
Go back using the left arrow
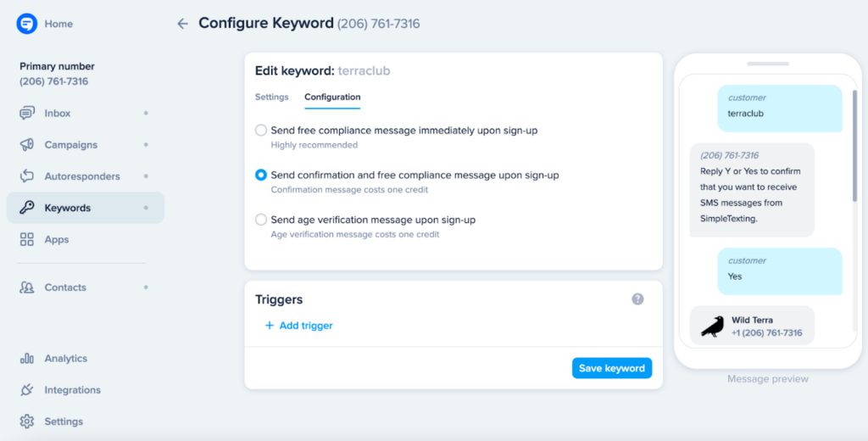(x=182, y=24)
